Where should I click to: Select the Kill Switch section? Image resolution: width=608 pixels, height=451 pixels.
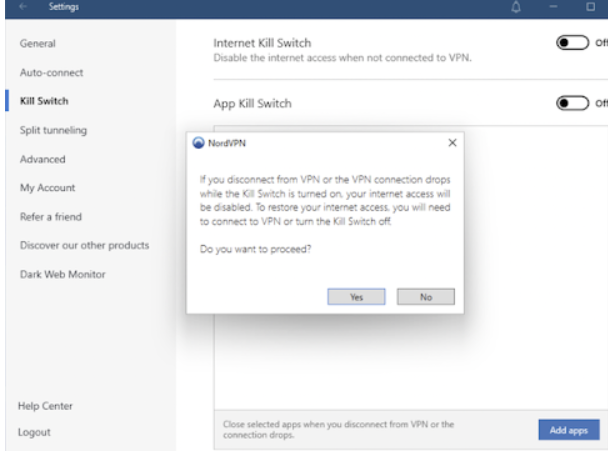point(44,101)
